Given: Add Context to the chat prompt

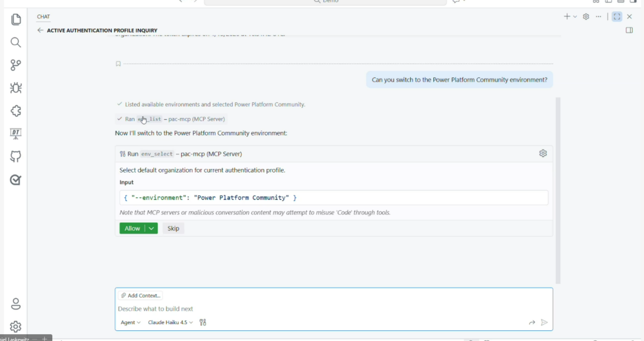Looking at the screenshot, I should point(140,295).
